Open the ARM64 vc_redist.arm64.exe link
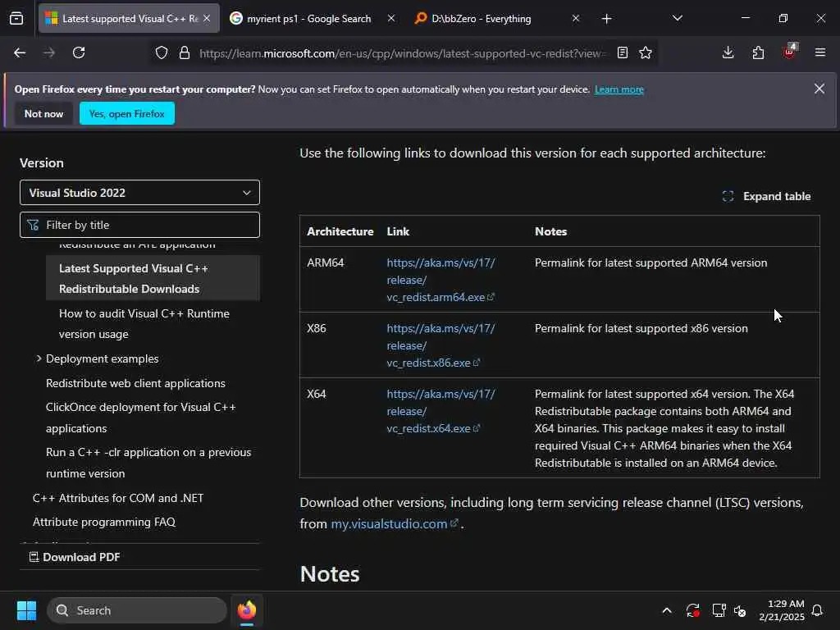The image size is (840, 630). [441, 280]
